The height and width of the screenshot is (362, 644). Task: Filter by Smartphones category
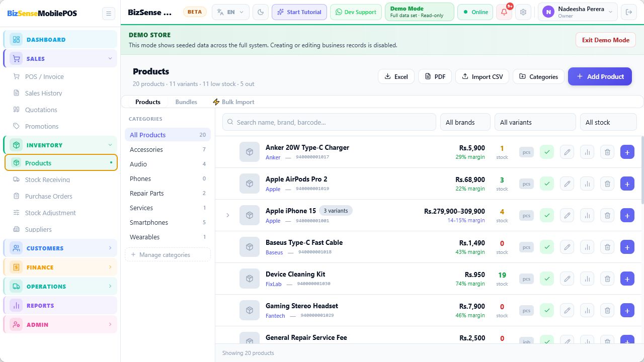(168, 222)
